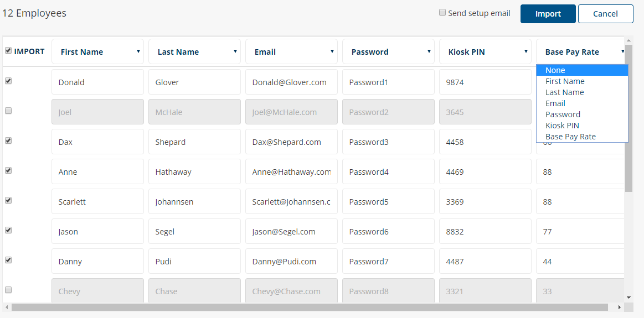The width and height of the screenshot is (644, 318).
Task: Click the vertical scroll down arrow
Action: (x=628, y=298)
